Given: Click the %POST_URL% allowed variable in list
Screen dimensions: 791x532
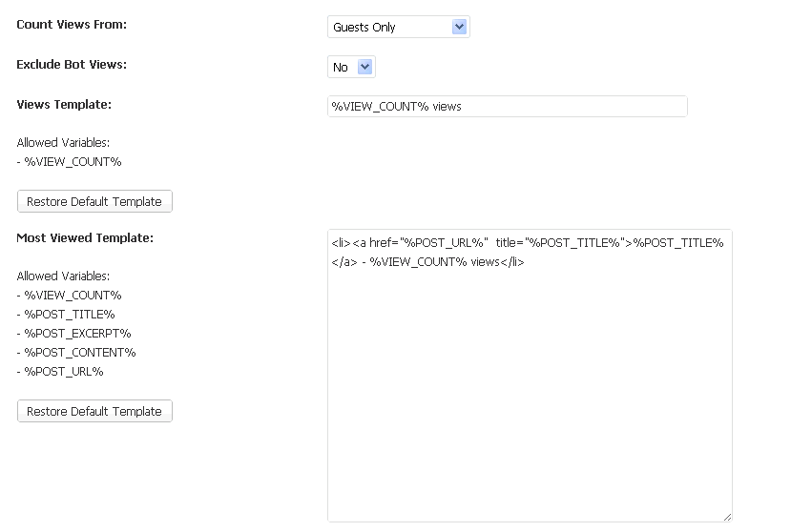Looking at the screenshot, I should coord(64,371).
